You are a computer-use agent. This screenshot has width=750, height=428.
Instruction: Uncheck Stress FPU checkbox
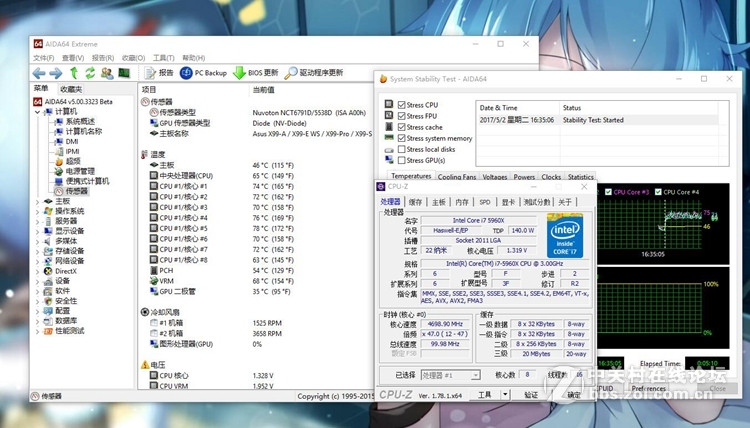pos(401,116)
